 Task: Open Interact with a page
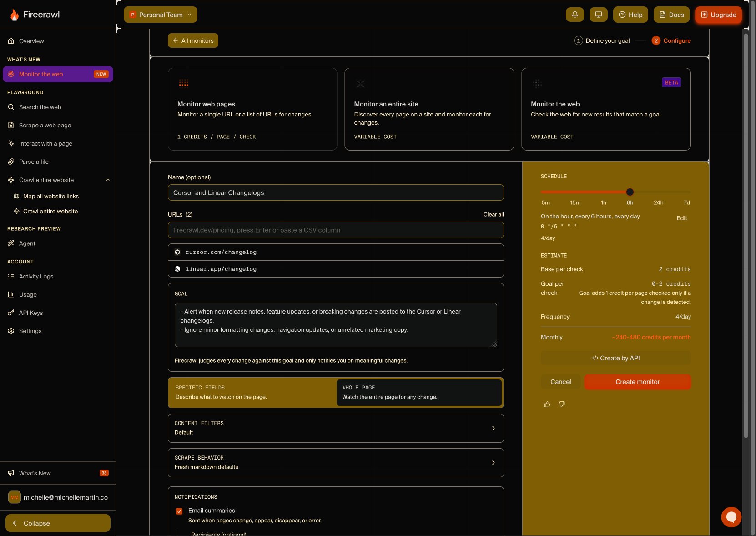58,144
